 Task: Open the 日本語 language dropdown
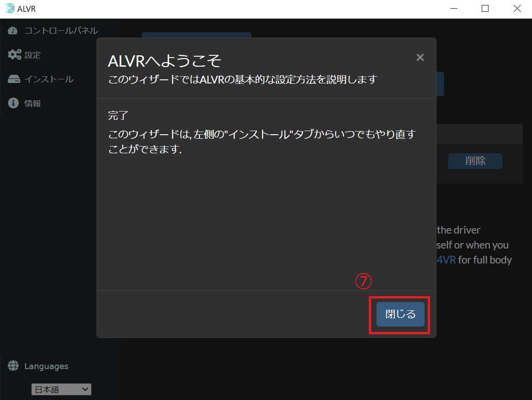62,389
